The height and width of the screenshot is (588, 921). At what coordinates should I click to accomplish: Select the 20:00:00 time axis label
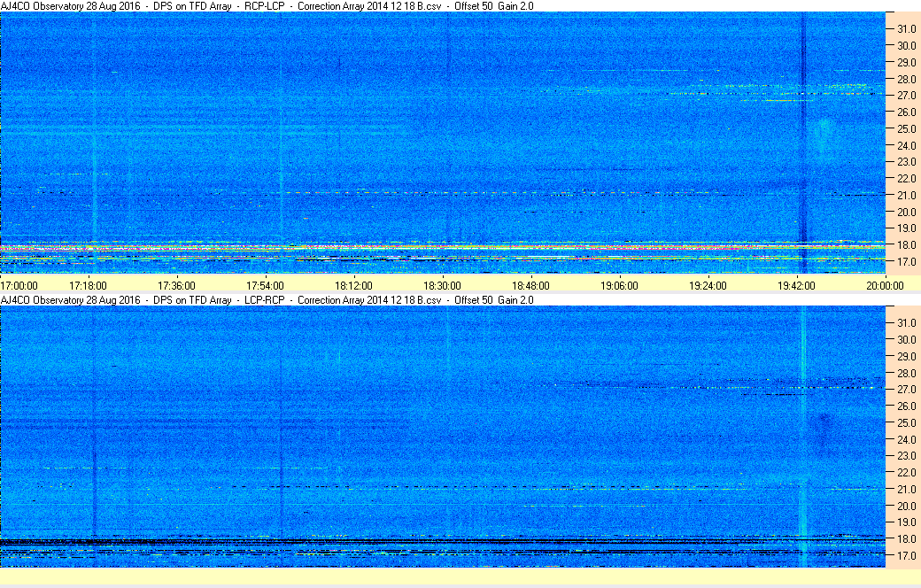tap(886, 286)
